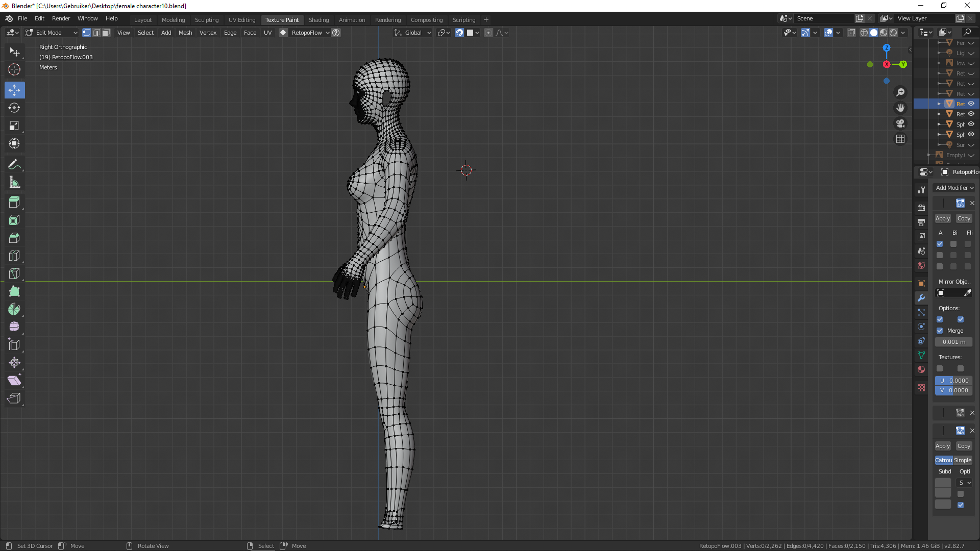The height and width of the screenshot is (551, 980).
Task: Click the Simple subdivision type button
Action: 963,460
